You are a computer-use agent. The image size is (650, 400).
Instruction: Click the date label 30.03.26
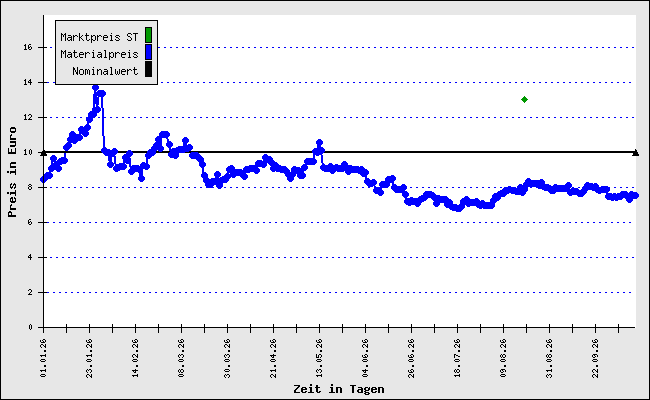tap(228, 358)
